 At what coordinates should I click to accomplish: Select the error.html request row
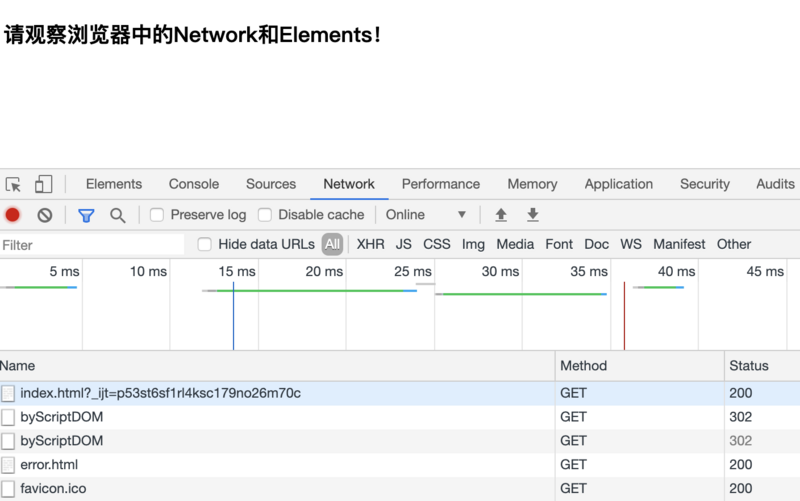click(49, 465)
